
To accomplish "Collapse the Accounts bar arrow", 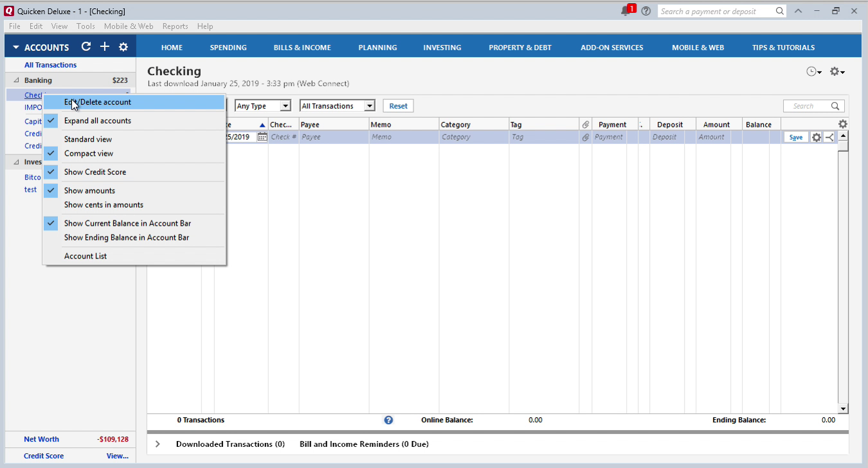I will [x=16, y=48].
